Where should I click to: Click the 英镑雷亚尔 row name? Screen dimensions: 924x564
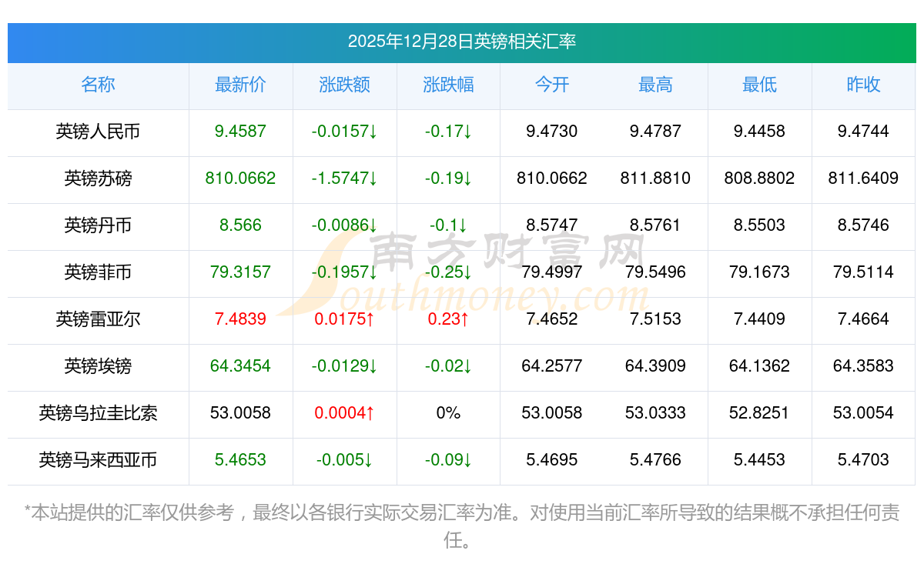point(98,319)
